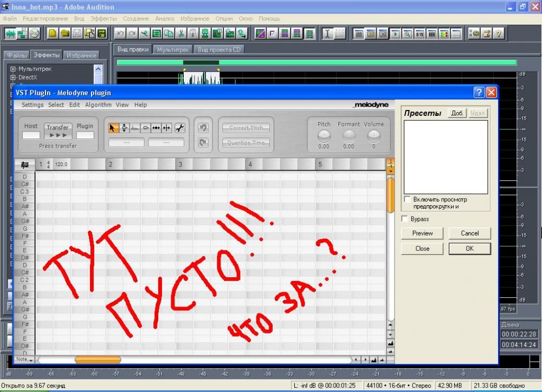Click the Correct Pitch button
This screenshot has height=392, width=542.
(x=246, y=128)
